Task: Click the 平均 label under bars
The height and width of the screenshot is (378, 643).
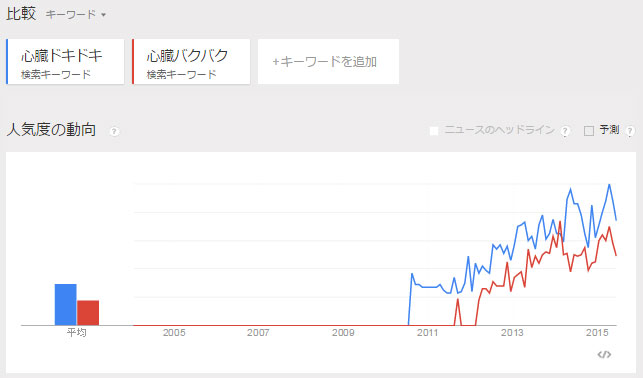Action: 77,332
